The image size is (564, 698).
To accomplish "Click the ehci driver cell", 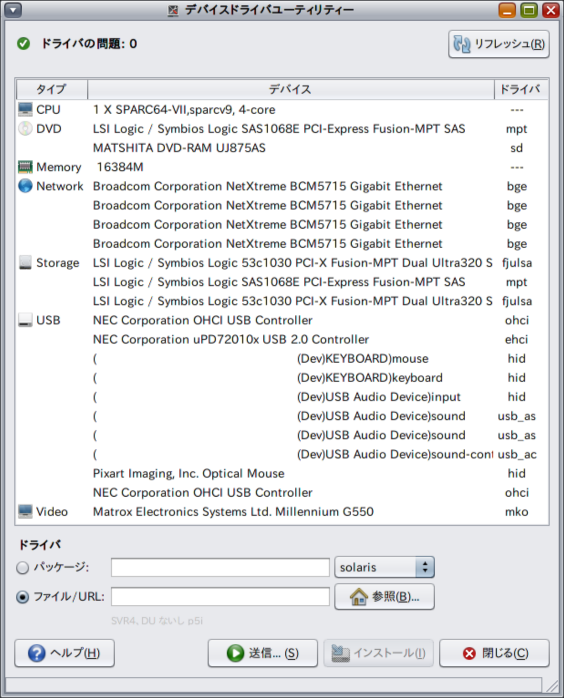I will click(x=516, y=340).
